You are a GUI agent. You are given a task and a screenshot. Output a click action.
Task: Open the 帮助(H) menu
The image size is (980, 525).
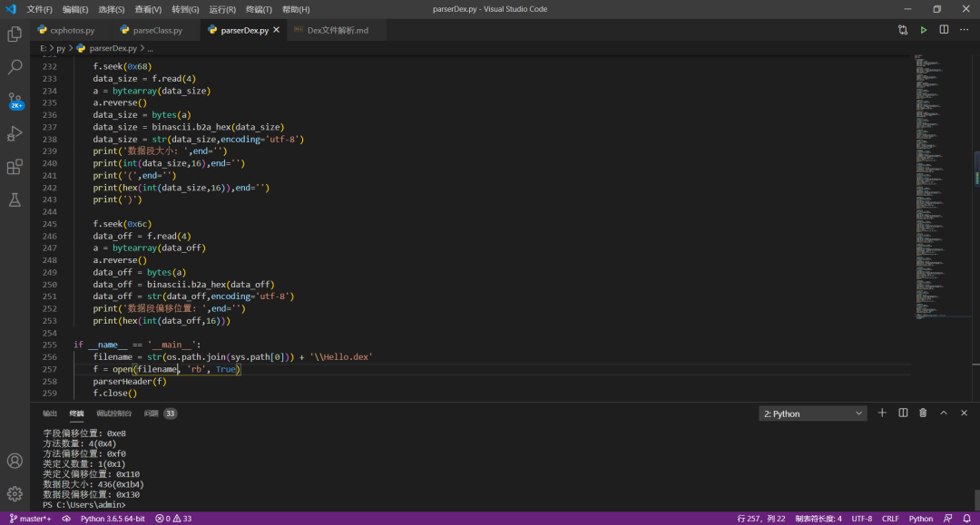click(296, 9)
